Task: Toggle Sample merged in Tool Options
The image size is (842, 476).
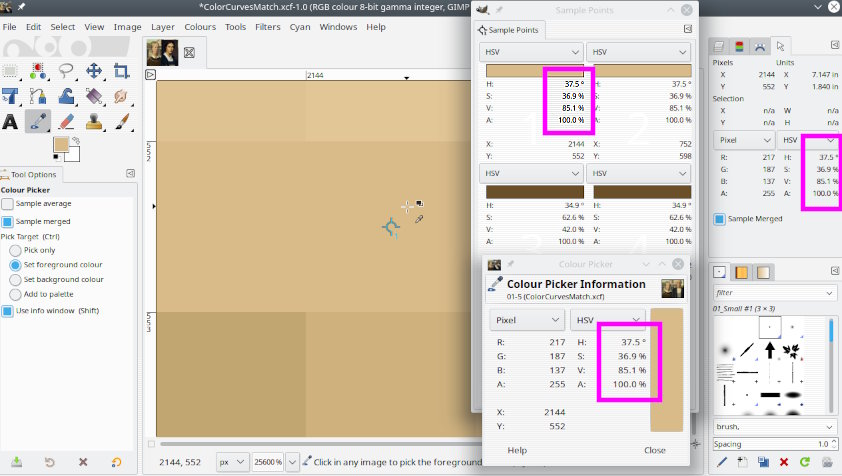Action: click(x=7, y=221)
